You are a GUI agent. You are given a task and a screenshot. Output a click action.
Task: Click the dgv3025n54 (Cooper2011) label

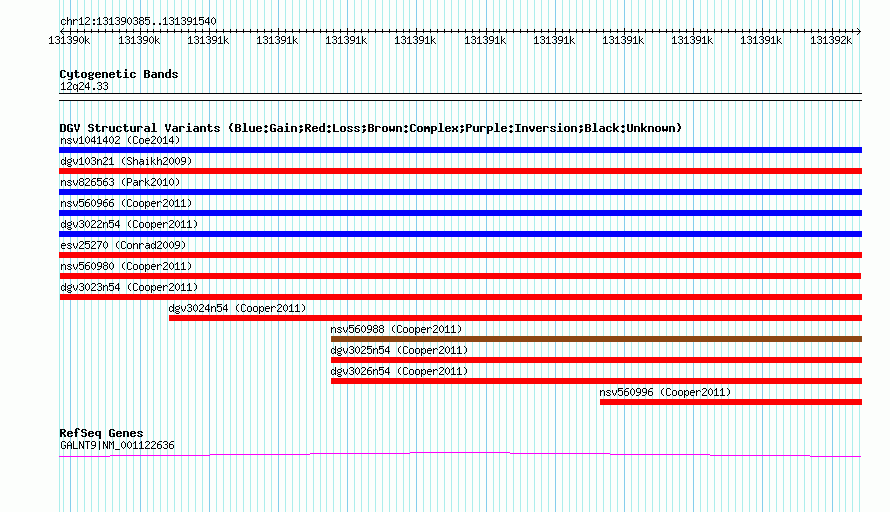[x=399, y=350]
